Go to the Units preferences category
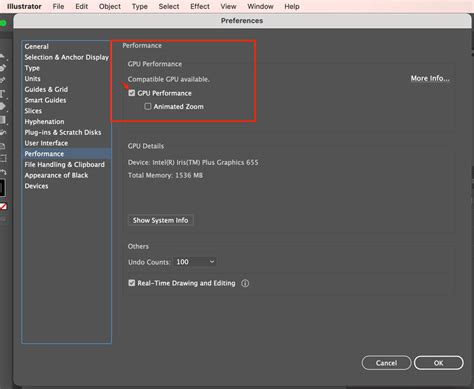 pyautogui.click(x=66, y=79)
